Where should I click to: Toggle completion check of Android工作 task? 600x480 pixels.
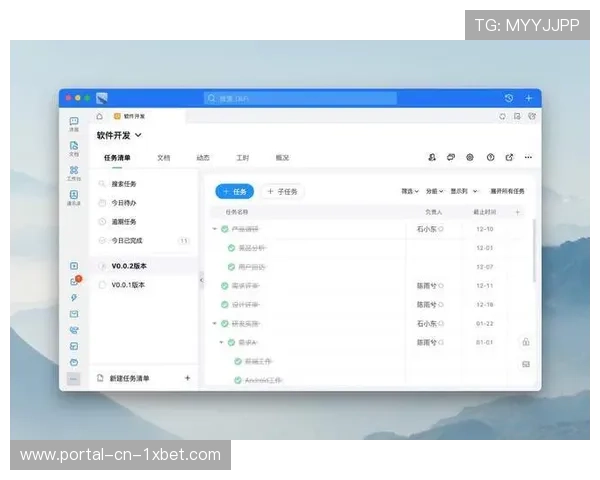coord(238,380)
